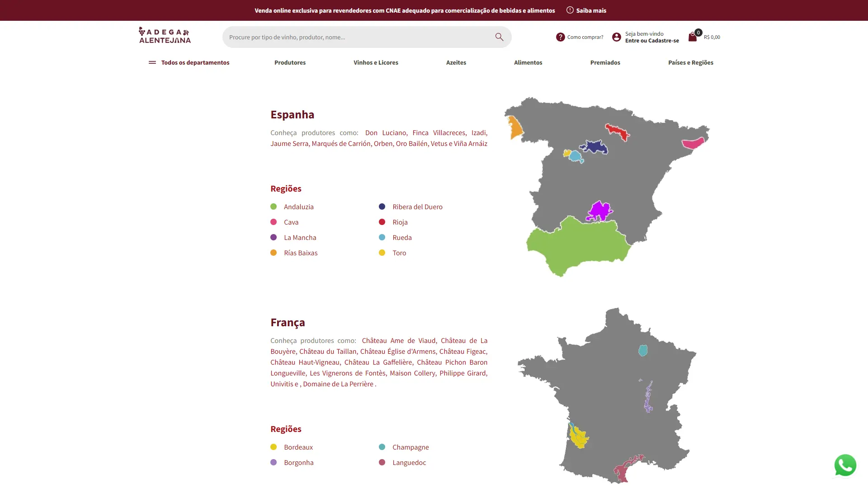Click the magnifier search icon
This screenshot has height=488, width=868.
coord(499,37)
